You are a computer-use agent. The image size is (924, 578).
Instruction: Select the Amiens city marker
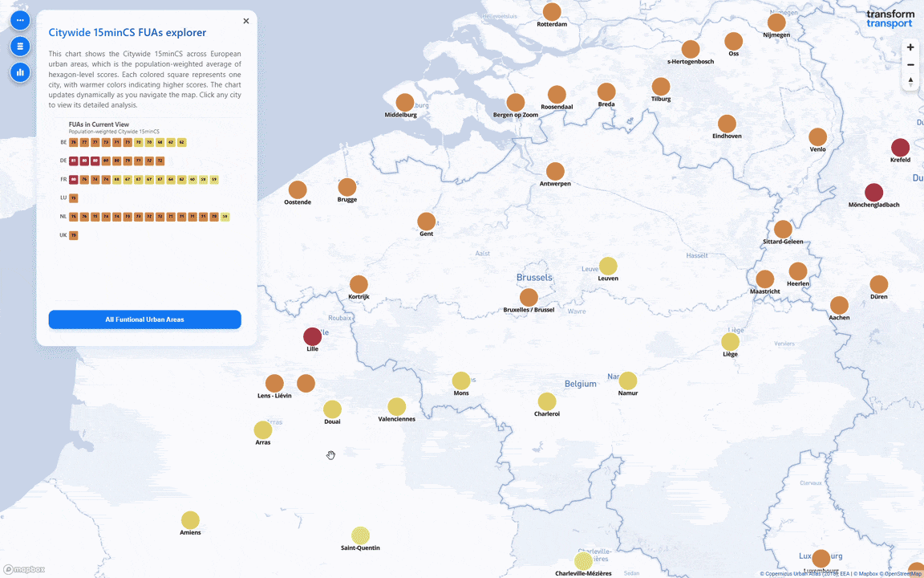pyautogui.click(x=190, y=520)
